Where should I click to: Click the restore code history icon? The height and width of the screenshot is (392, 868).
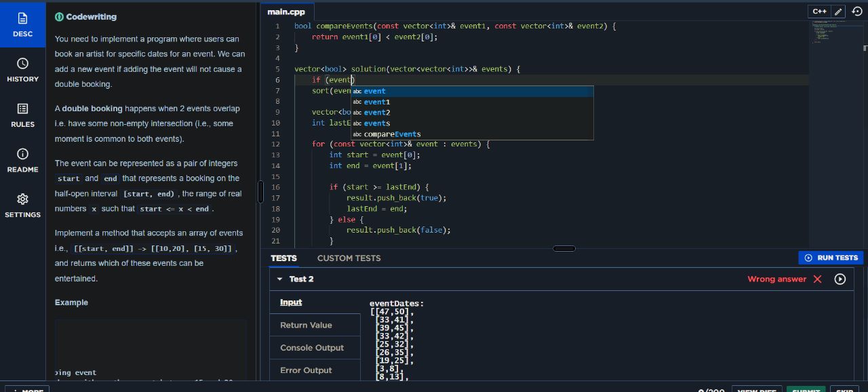[x=856, y=12]
